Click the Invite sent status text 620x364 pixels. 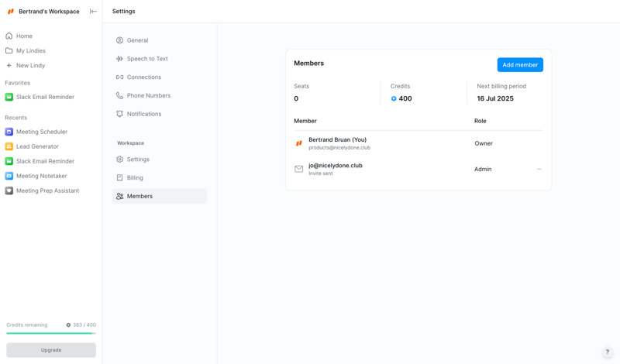coord(321,173)
